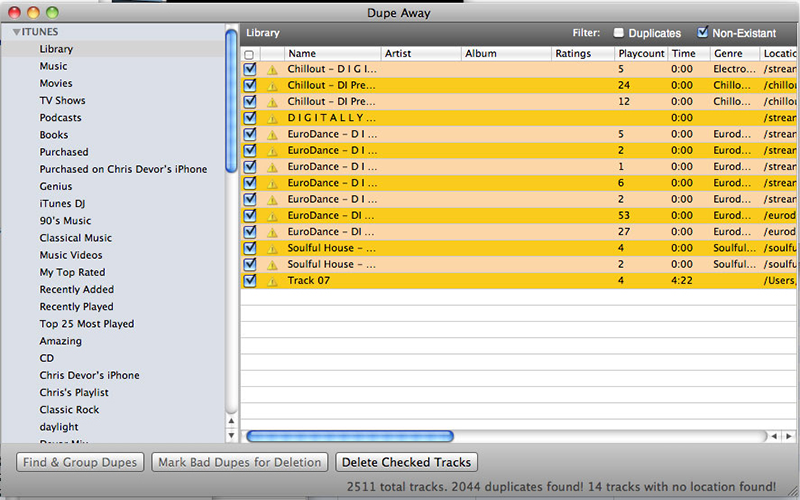Image resolution: width=800 pixels, height=500 pixels.
Task: Open TV Shows in sidebar
Action: (62, 101)
